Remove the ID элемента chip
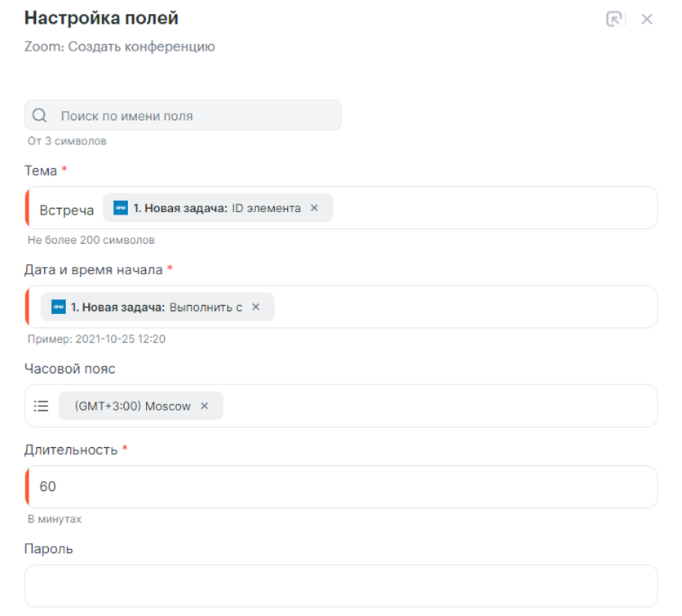Viewport: 682px width, 616px height. click(315, 208)
